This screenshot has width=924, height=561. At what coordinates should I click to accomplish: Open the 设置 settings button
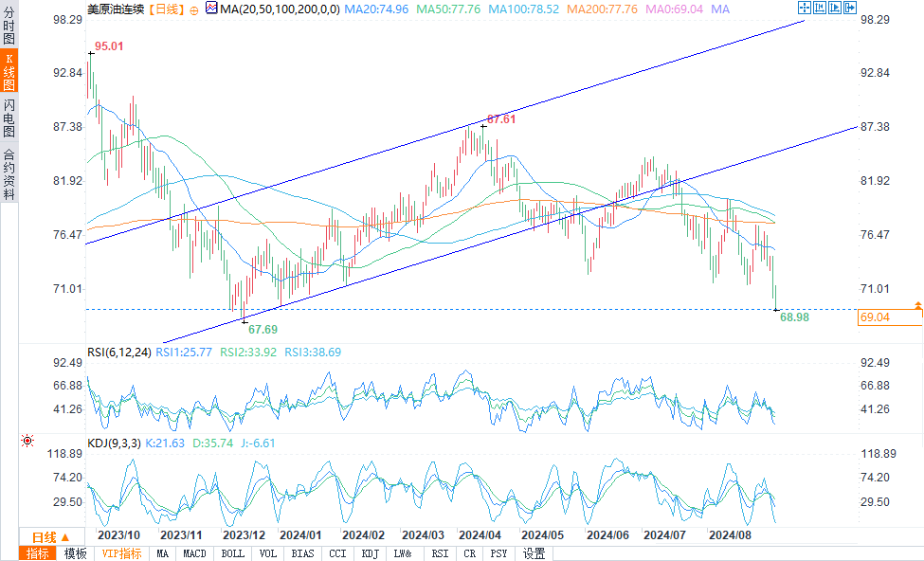tap(534, 553)
